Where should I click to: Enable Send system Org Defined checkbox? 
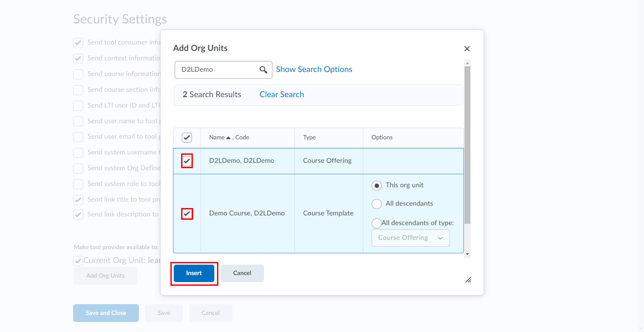tap(78, 169)
